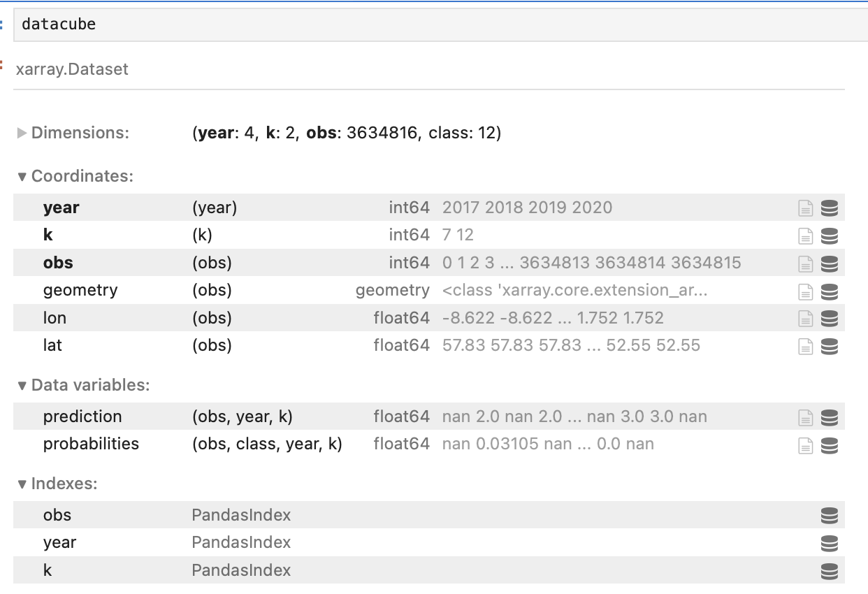Image resolution: width=868 pixels, height=594 pixels.
Task: Show data values icon for obs coordinate
Action: tap(829, 263)
